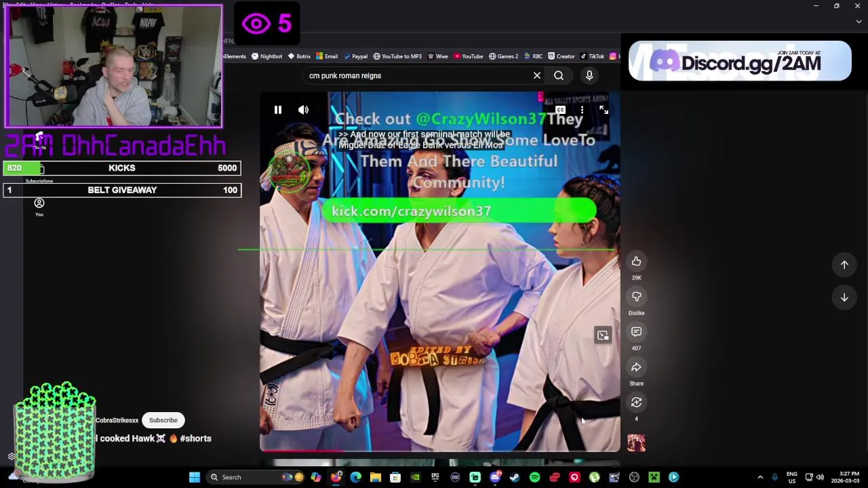
Task: Open the Games 2 bookmark
Action: click(x=503, y=56)
